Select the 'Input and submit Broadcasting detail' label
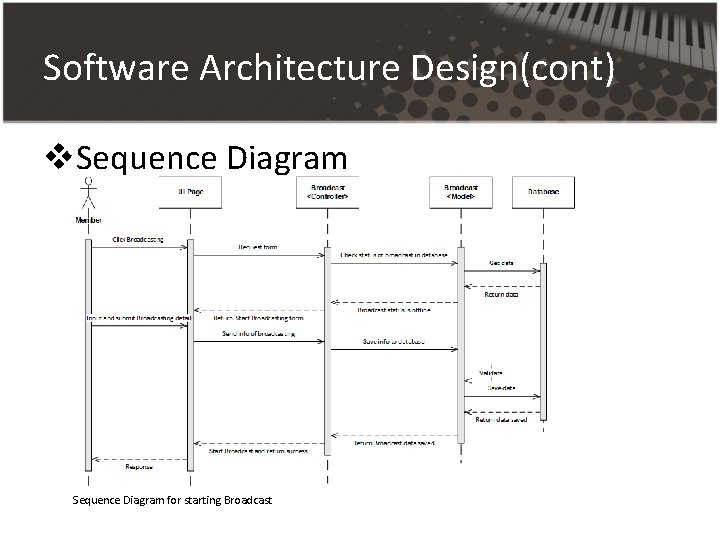This screenshot has height=540, width=720. coord(139,318)
